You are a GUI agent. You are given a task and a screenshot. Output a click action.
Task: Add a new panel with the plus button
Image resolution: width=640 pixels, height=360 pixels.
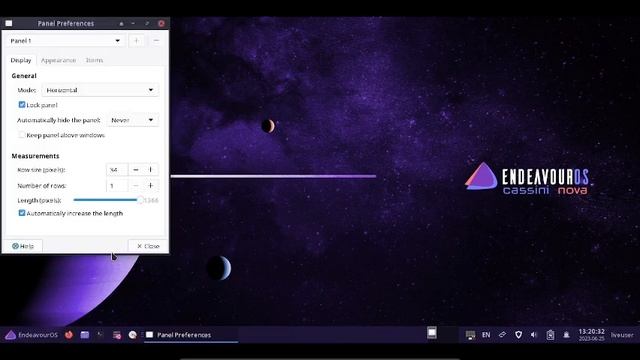pos(136,41)
